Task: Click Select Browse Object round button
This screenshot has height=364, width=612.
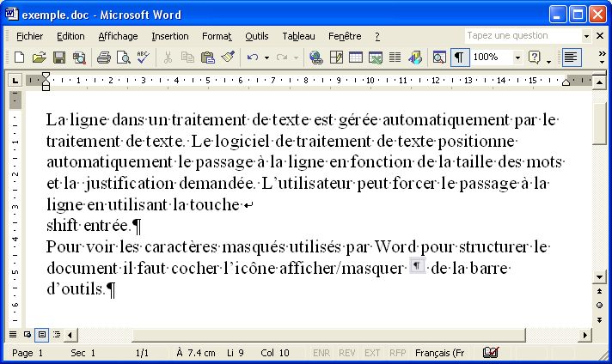Action: [x=599, y=305]
